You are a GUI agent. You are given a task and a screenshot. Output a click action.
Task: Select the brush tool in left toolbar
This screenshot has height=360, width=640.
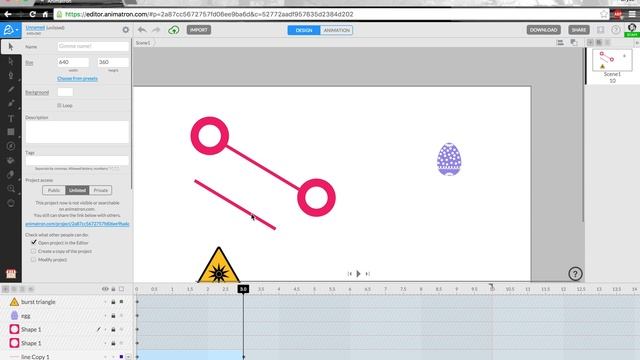point(11,104)
